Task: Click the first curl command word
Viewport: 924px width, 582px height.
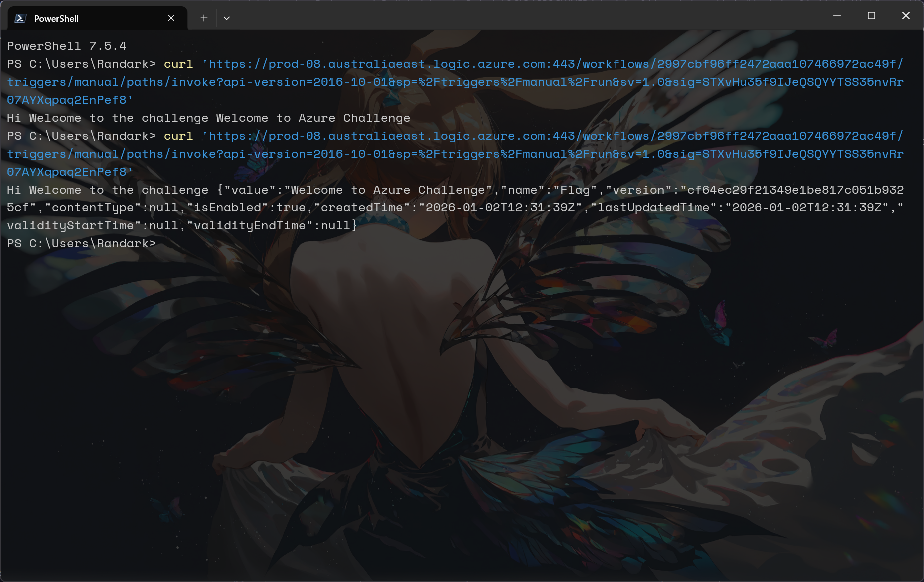Action: point(178,64)
